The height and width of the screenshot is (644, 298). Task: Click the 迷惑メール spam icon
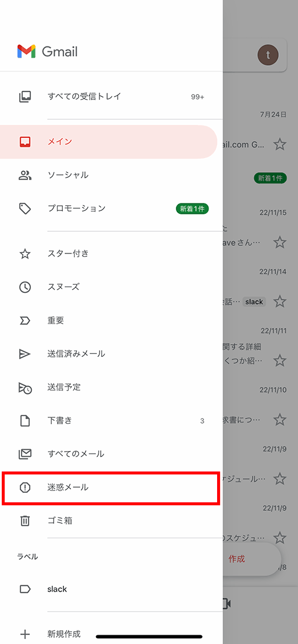pos(25,488)
